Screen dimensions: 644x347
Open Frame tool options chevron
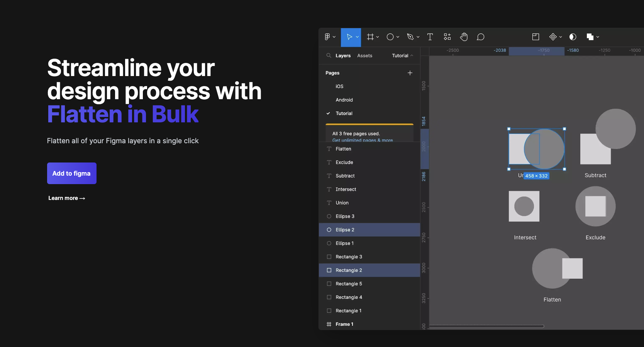[378, 37]
